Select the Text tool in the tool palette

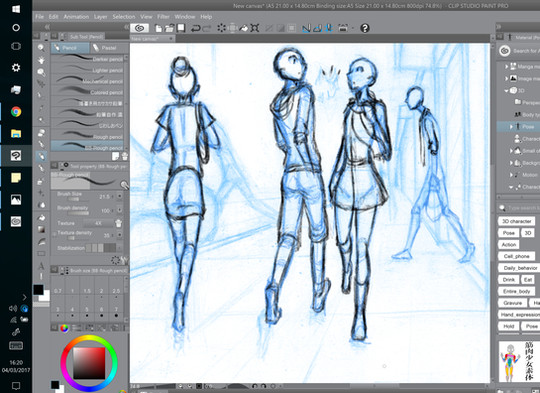tap(41, 266)
